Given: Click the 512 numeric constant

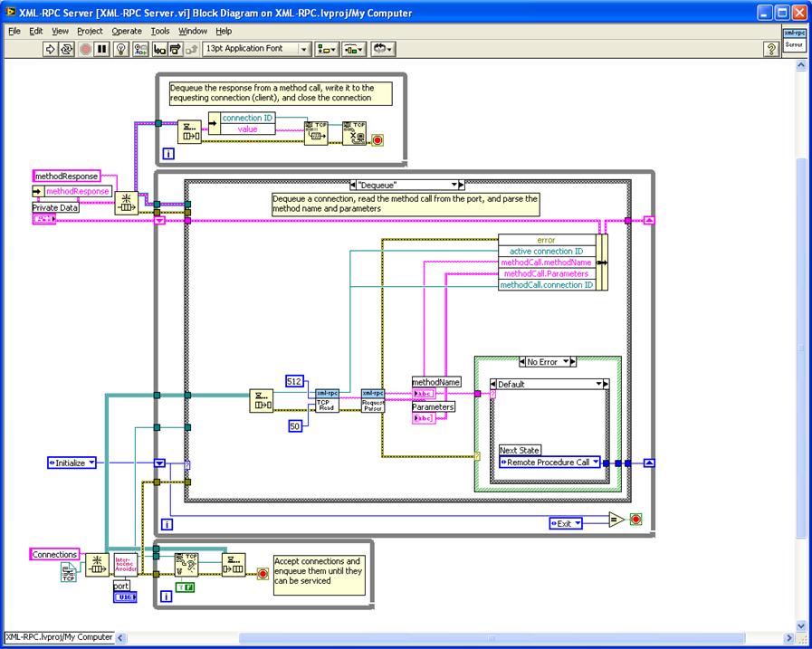Looking at the screenshot, I should [294, 382].
